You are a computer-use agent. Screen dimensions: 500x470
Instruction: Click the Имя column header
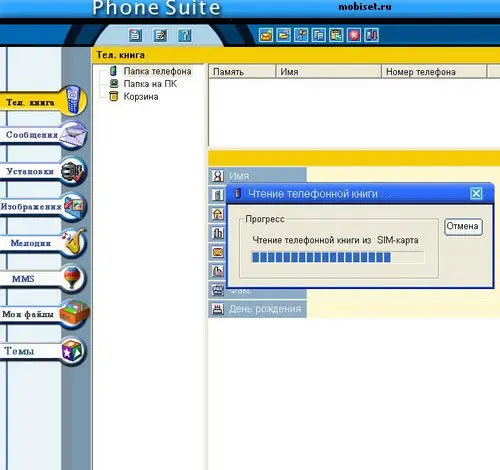click(329, 72)
